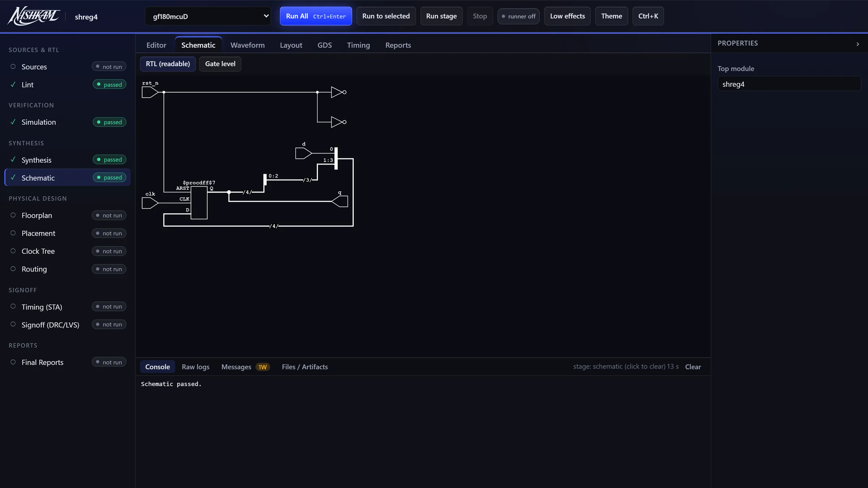Image resolution: width=868 pixels, height=488 pixels.
Task: Click the clk input port symbol
Action: 150,203
